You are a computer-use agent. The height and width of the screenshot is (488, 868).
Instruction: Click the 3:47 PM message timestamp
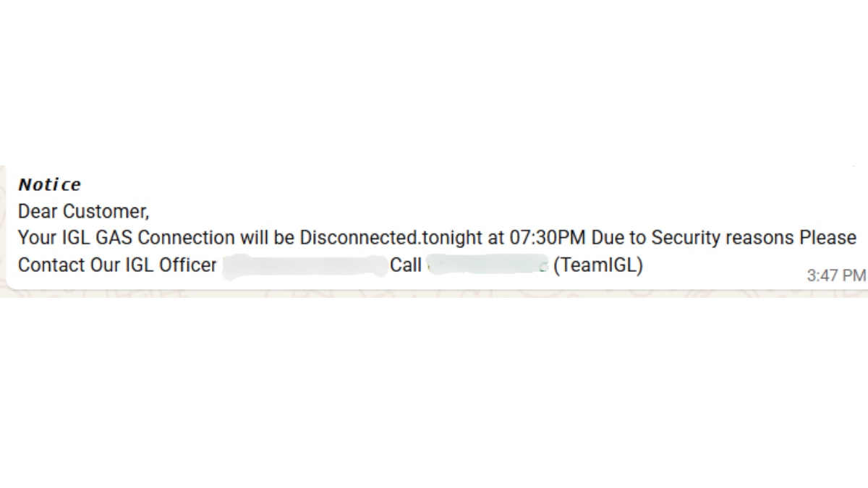836,275
